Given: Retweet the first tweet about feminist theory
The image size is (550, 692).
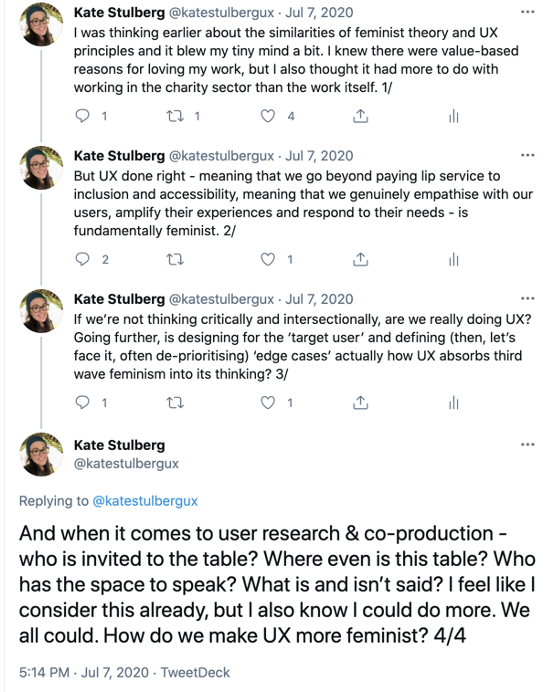Looking at the screenshot, I should (175, 116).
